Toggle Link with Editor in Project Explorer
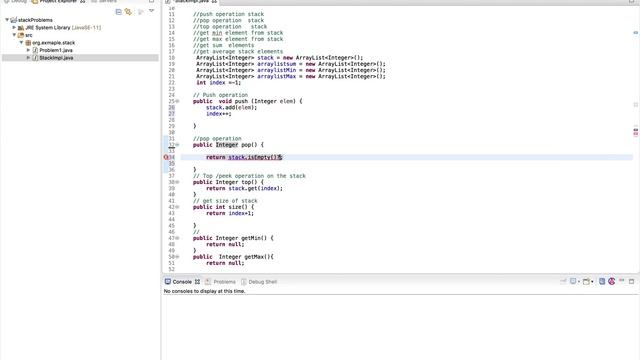The height and width of the screenshot is (360, 640). click(x=129, y=12)
